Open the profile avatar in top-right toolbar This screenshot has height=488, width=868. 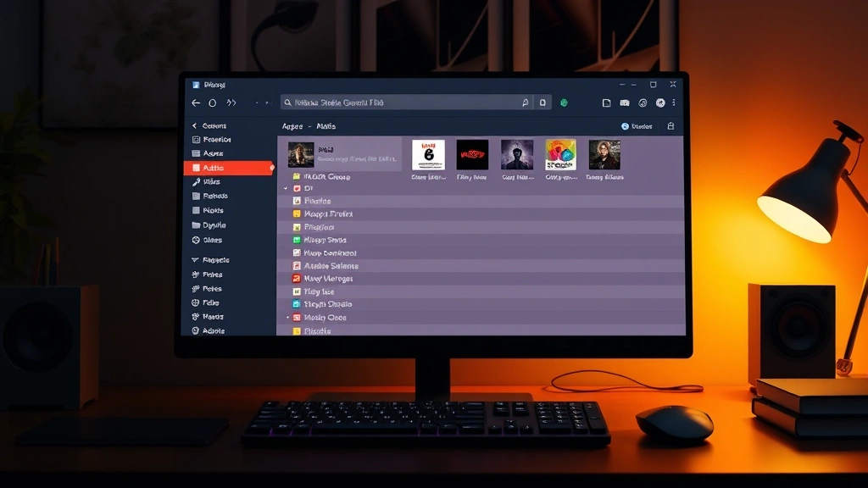(x=660, y=103)
